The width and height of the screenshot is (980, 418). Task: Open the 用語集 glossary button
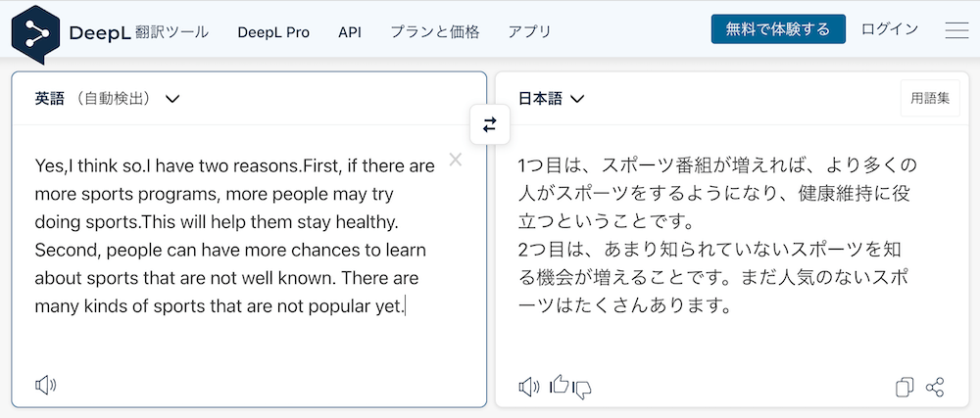coord(930,98)
